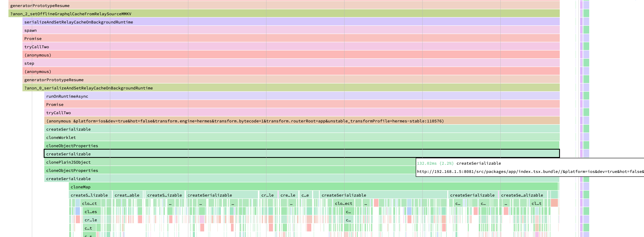Click the serializeAndSetRelayCacheOnBackgroundRuntime frame
This screenshot has width=644, height=237.
click(x=291, y=22)
